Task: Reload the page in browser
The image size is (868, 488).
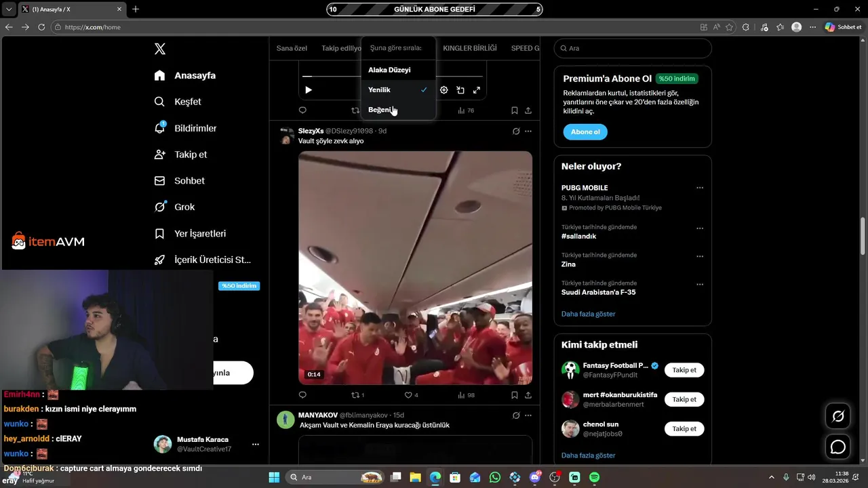Action: coord(41,27)
